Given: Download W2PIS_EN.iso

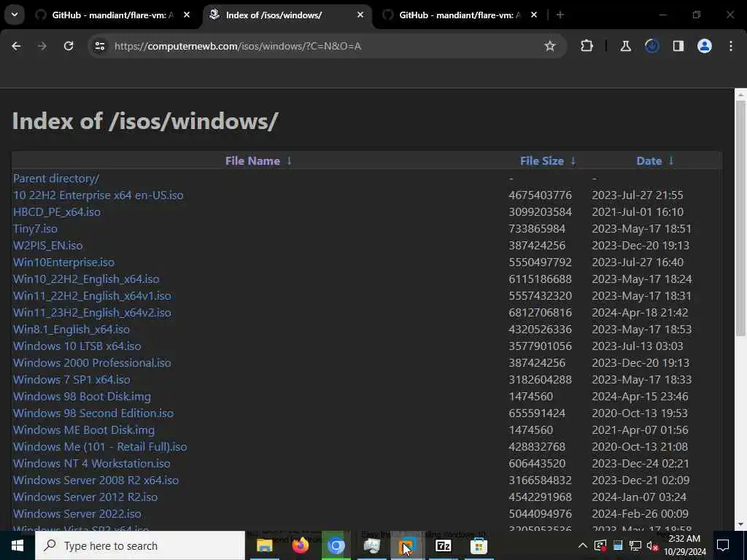Looking at the screenshot, I should 47,245.
